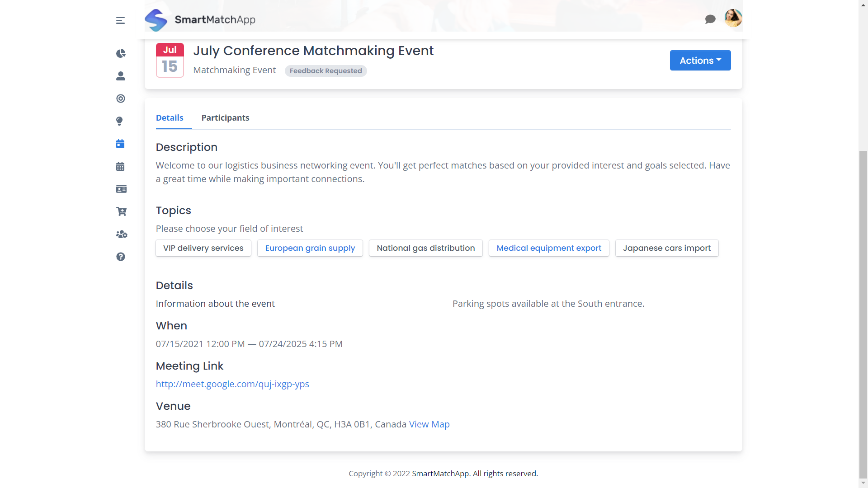Screen dimensions: 868x488
Task: Open the events icon in the sidebar
Action: point(120,144)
